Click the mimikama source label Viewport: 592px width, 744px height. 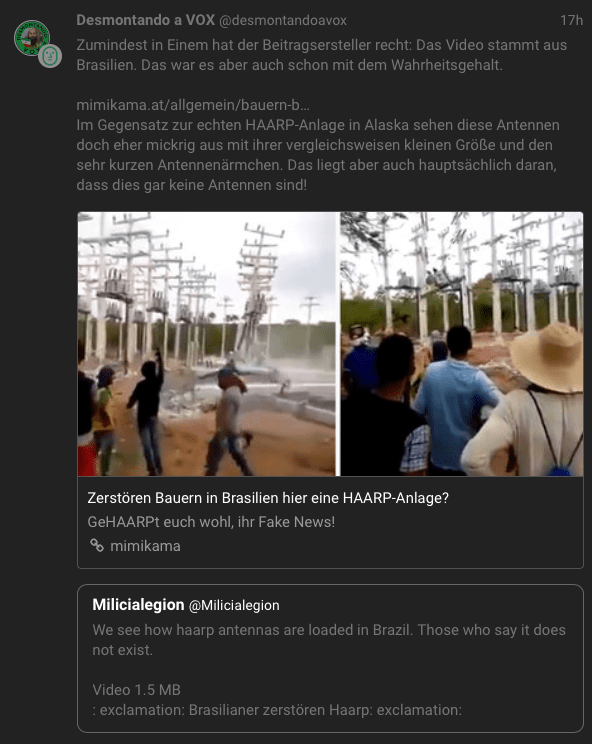click(x=145, y=546)
